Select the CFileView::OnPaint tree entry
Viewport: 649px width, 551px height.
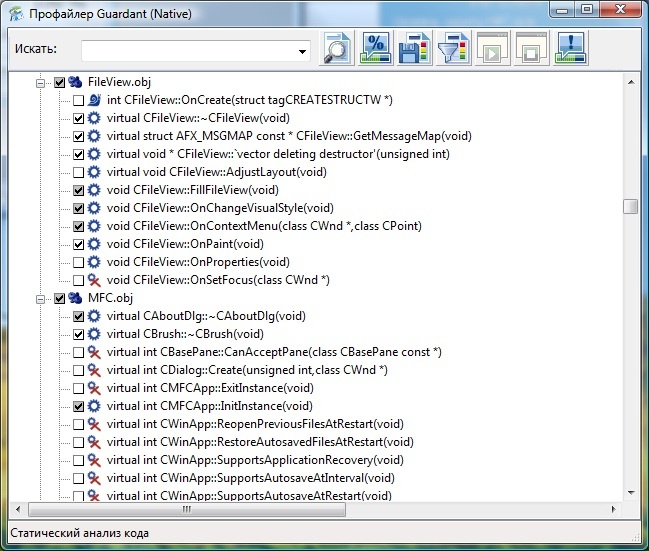[x=185, y=244]
